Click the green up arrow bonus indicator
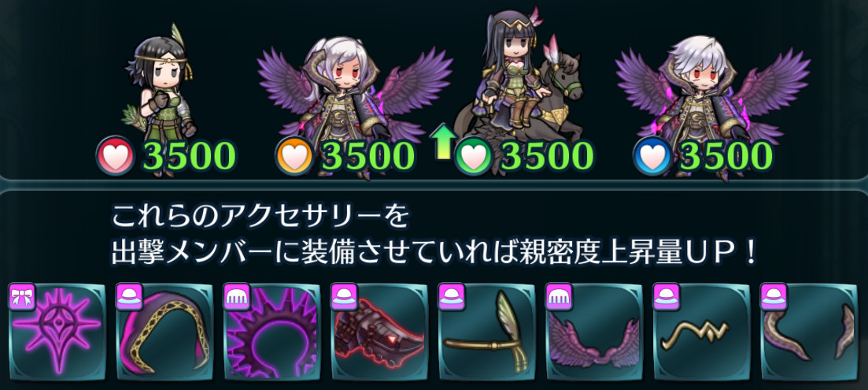The height and width of the screenshot is (390, 868). 441,141
